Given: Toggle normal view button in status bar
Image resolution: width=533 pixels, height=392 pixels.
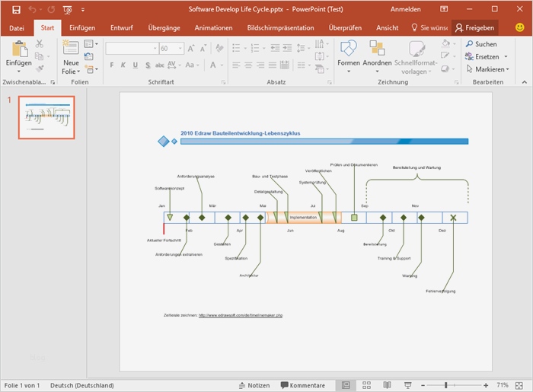Looking at the screenshot, I should [346, 385].
